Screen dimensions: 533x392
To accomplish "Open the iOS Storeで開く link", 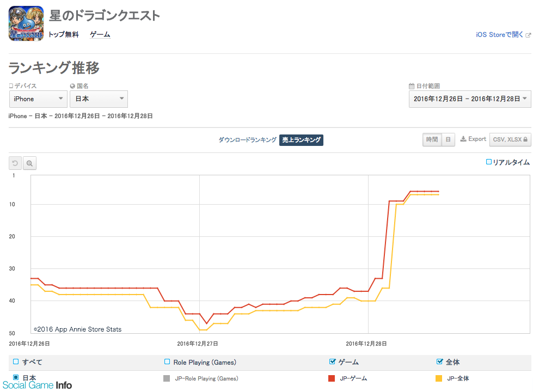I will click(499, 35).
